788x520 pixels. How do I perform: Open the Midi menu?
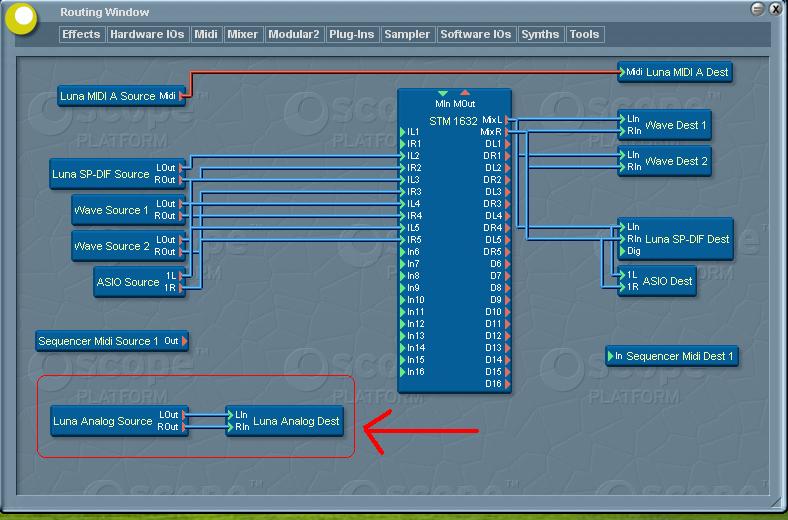(206, 34)
